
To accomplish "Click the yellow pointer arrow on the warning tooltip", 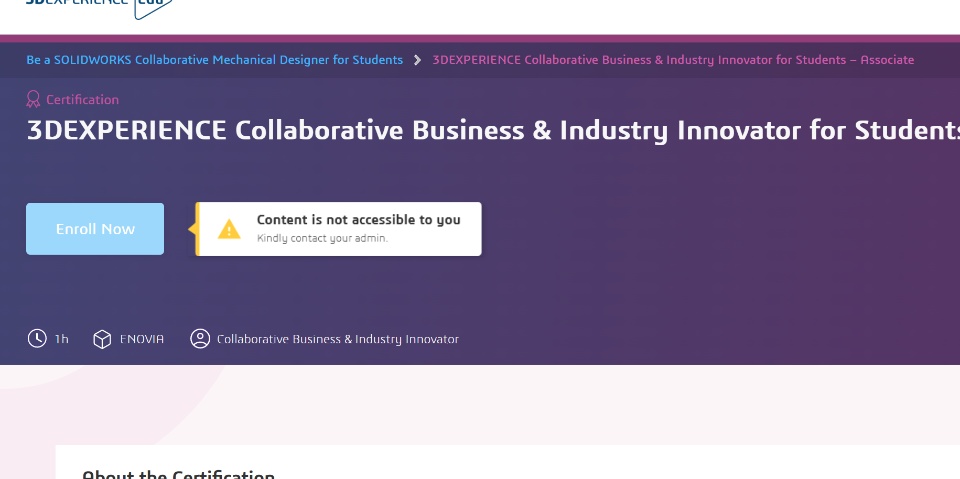I will click(x=192, y=229).
